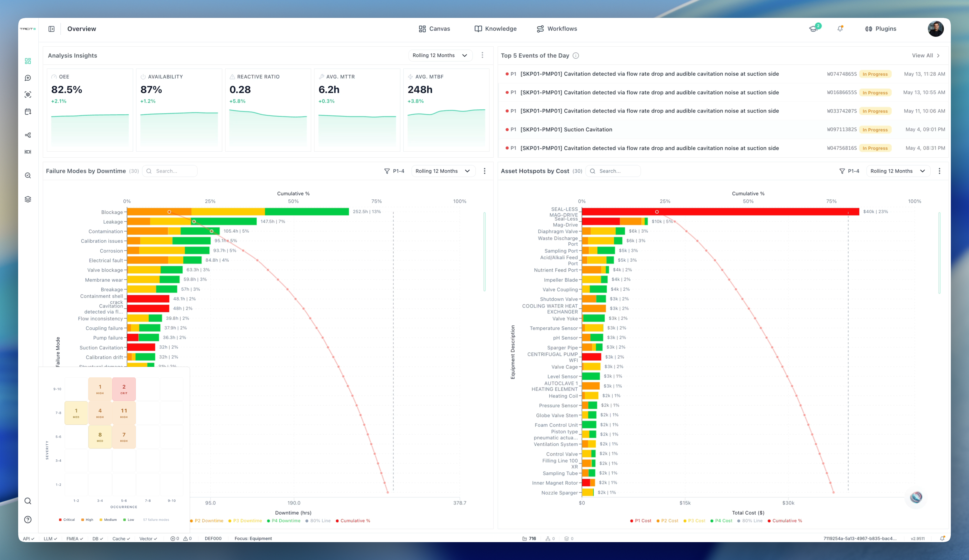969x560 pixels.
Task: Open event W09711382S Suction Cavitation
Action: click(724, 130)
